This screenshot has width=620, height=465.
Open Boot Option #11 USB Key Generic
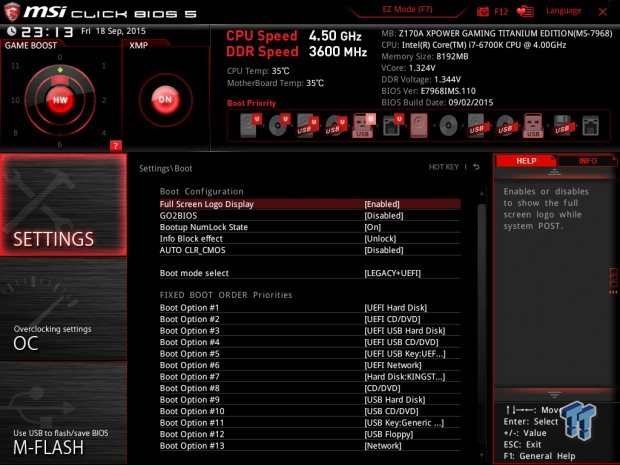[310, 423]
